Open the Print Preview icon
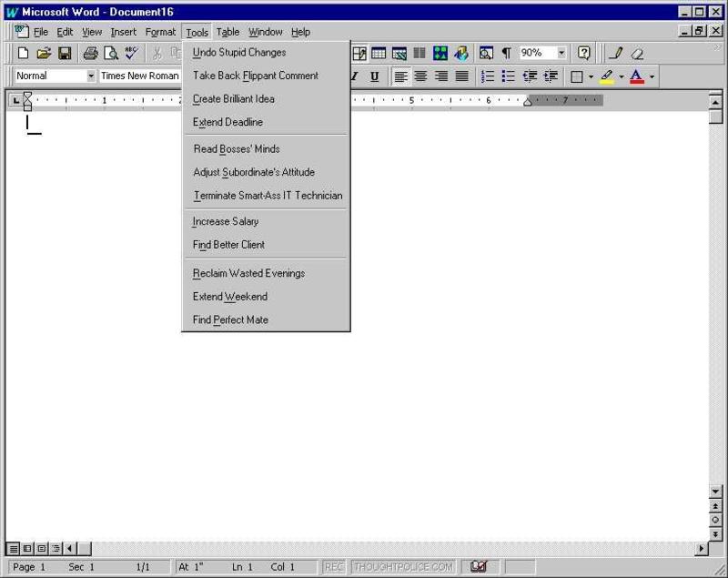The width and height of the screenshot is (728, 578). click(x=110, y=54)
